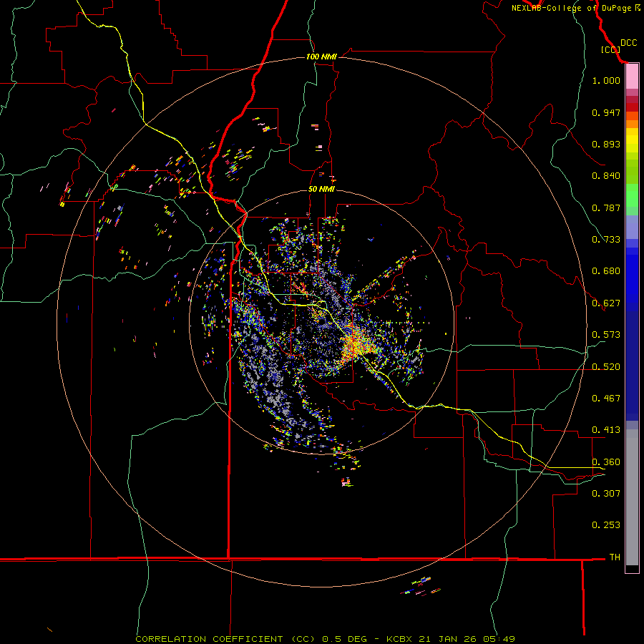The height and width of the screenshot is (644, 644).
Task: Click the 0.360 scale value
Action: coord(606,462)
